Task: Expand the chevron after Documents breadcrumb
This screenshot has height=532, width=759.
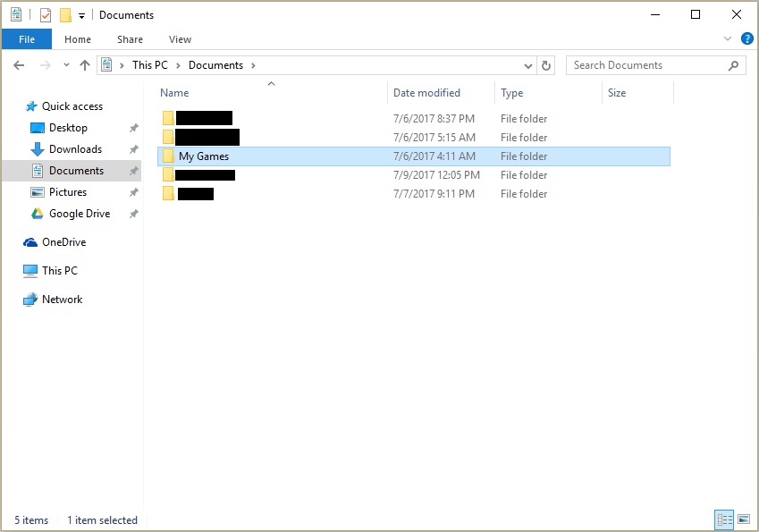Action: [253, 65]
